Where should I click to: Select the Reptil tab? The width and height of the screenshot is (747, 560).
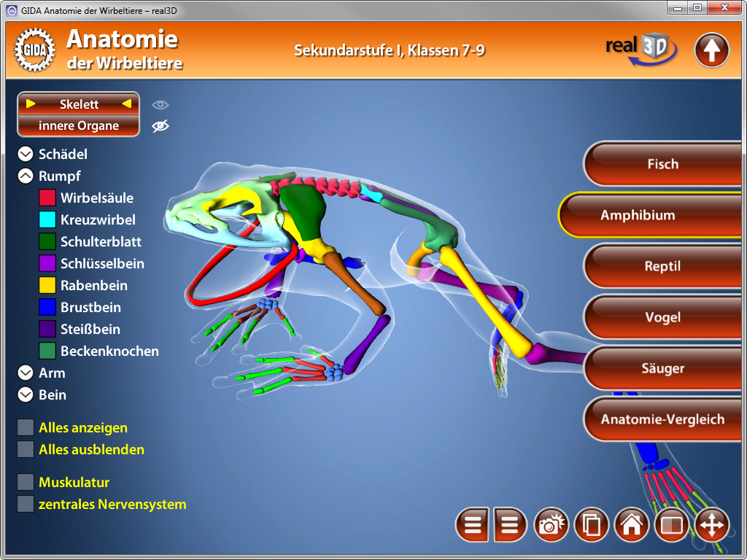pyautogui.click(x=662, y=266)
